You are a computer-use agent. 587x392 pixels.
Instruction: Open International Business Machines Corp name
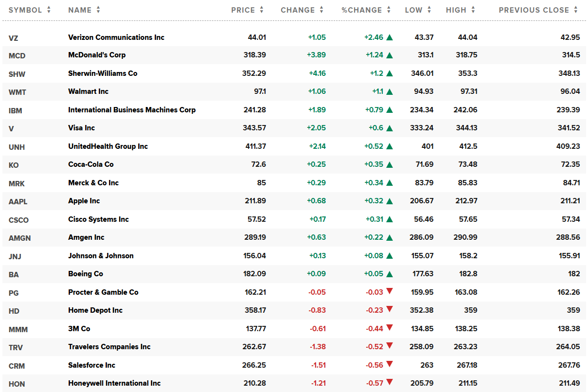(132, 110)
